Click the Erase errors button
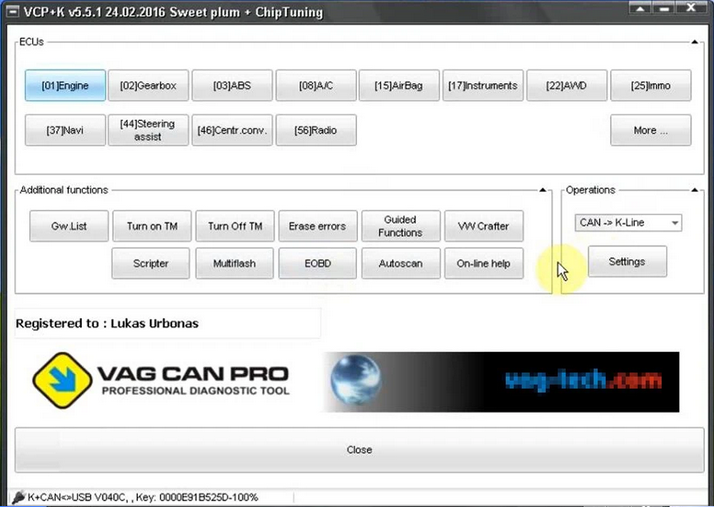 point(317,226)
